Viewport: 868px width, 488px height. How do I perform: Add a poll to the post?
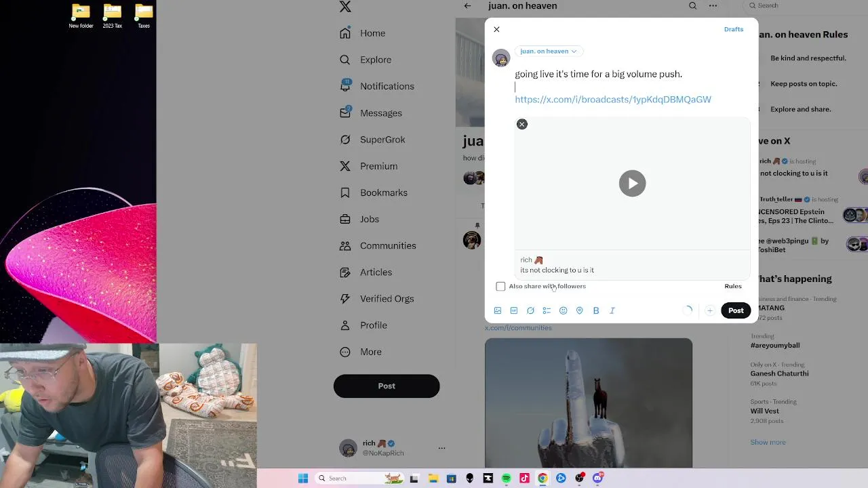pyautogui.click(x=547, y=310)
